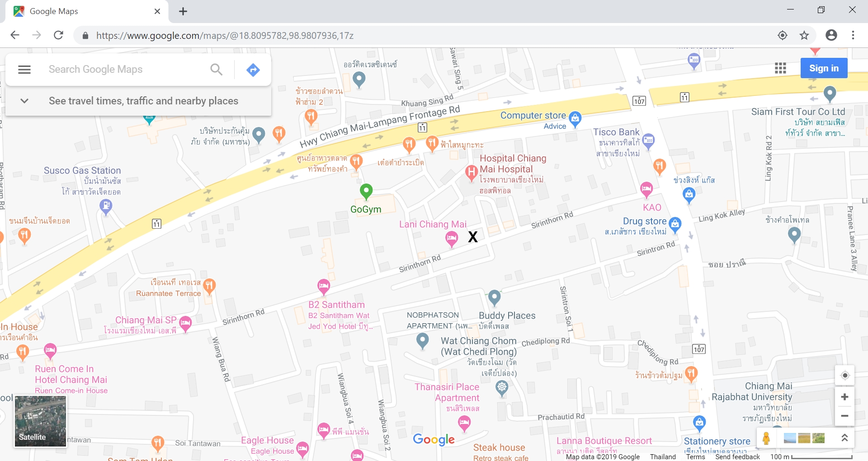
Task: Open the Google apps grid
Action: click(x=780, y=68)
